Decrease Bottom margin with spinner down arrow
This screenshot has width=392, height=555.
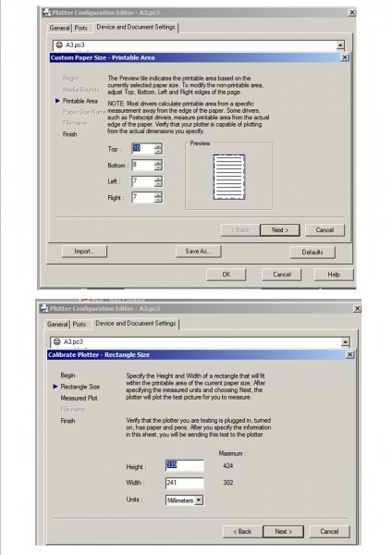tap(158, 167)
